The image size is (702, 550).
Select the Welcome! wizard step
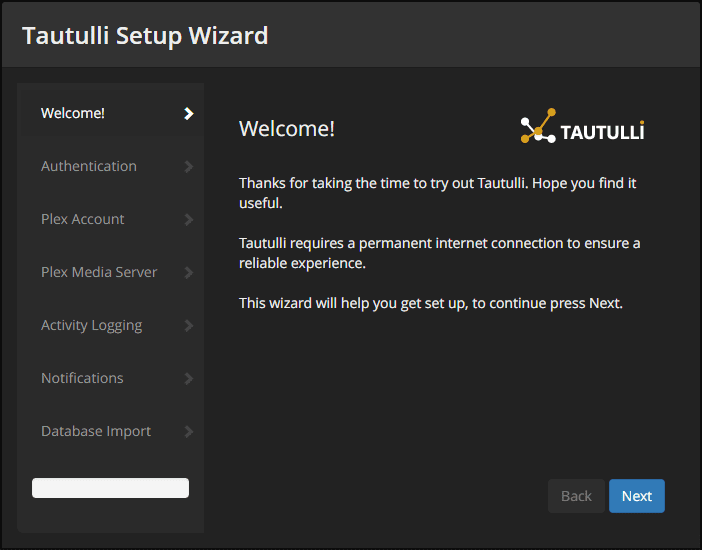tap(73, 113)
